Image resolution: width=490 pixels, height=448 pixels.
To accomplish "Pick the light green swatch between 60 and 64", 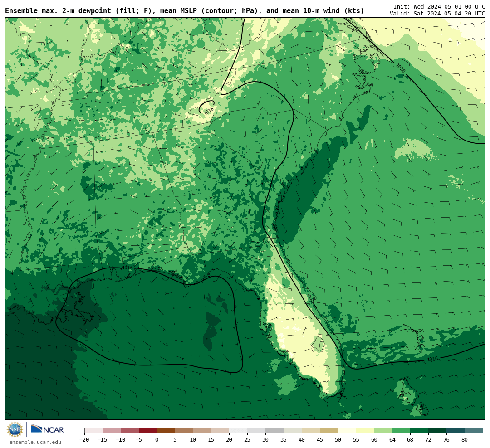I will 383,431.
